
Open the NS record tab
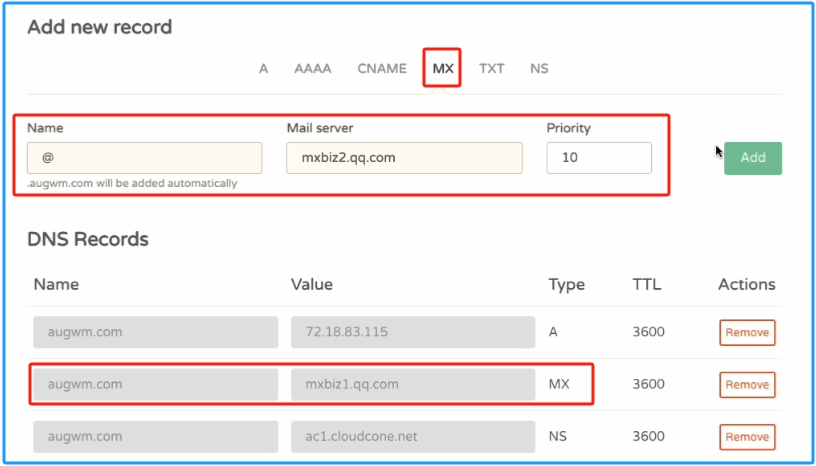pos(539,69)
